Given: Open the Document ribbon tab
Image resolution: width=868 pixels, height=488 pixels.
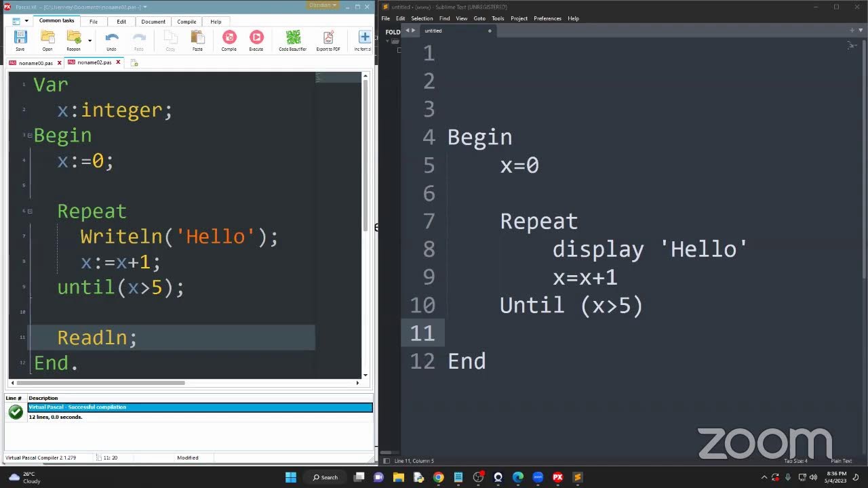Looking at the screenshot, I should click(x=153, y=22).
